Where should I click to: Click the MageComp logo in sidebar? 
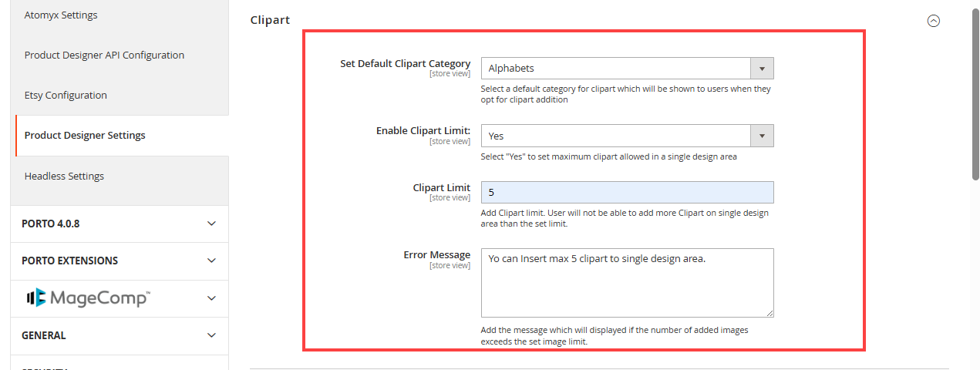pyautogui.click(x=87, y=298)
